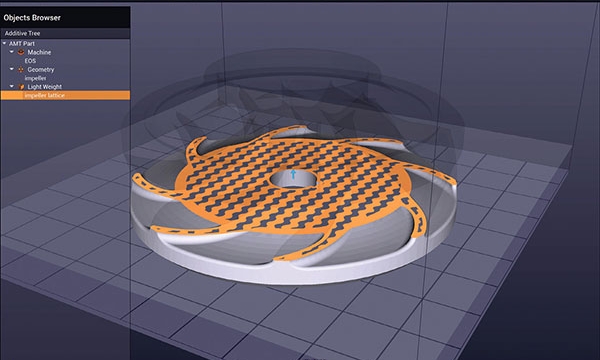Select the impeller geometry entry
Viewport: 600px width, 360px height.
coord(36,78)
